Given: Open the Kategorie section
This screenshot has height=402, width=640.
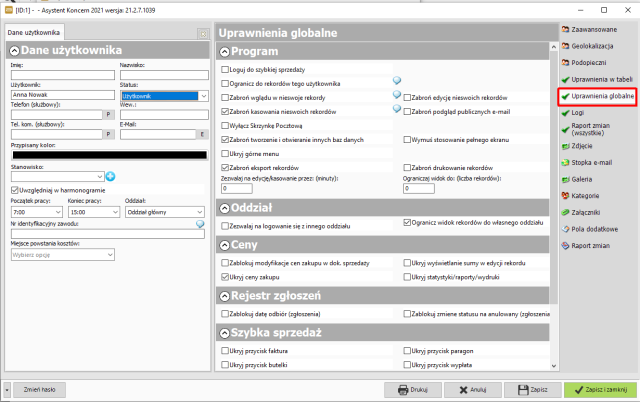Looking at the screenshot, I should tap(580, 195).
